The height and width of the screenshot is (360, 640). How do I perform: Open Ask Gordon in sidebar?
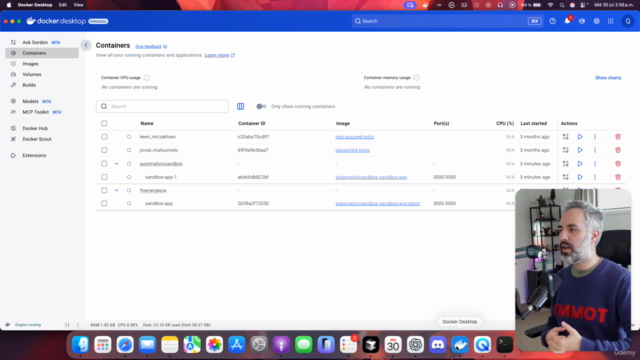click(42, 42)
